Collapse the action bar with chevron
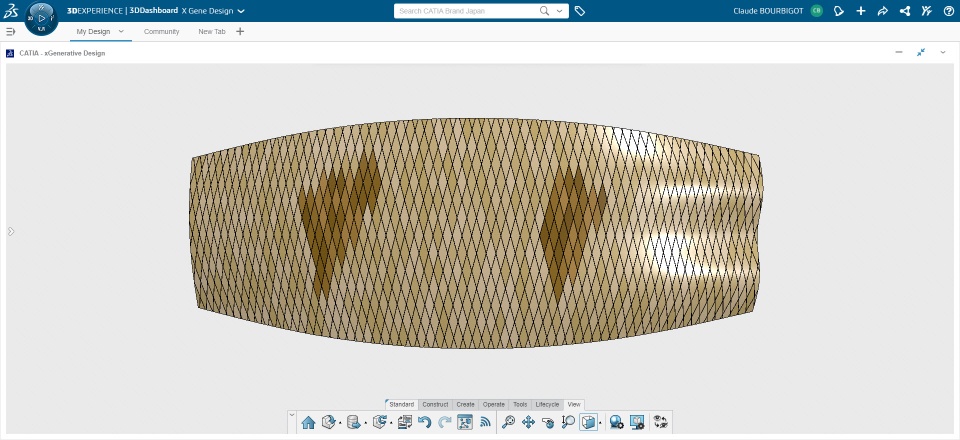Screen dimensions: 960x440 (292, 415)
